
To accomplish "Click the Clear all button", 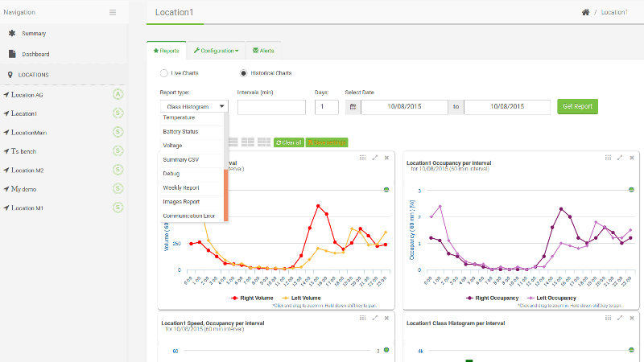I will click(289, 142).
